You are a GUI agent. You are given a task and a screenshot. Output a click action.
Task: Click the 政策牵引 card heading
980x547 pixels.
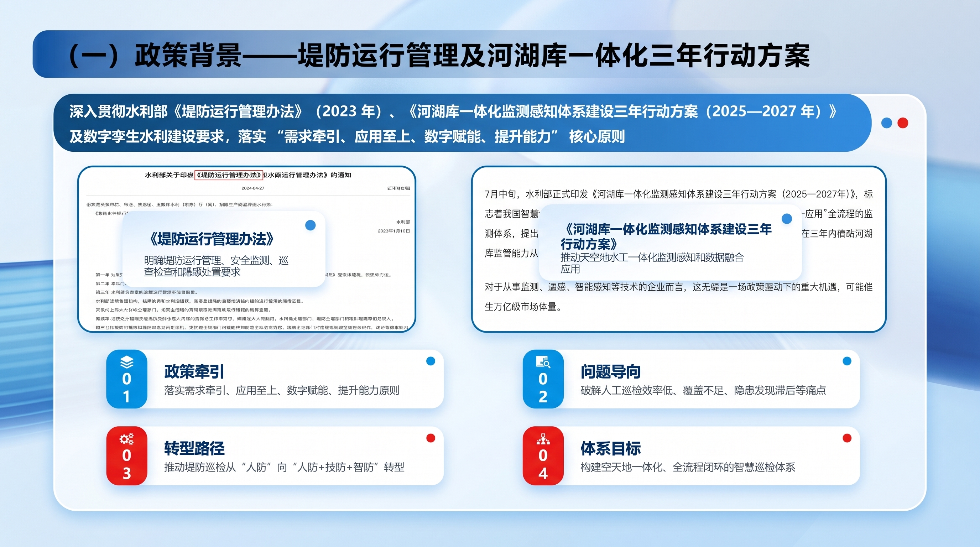pos(194,372)
